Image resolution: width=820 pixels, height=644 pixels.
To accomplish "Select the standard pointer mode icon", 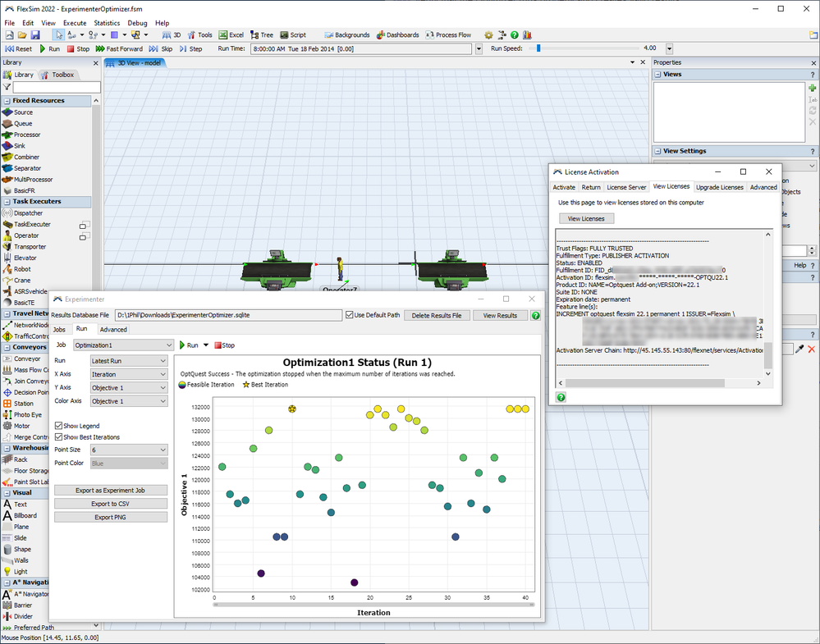I will [x=58, y=35].
